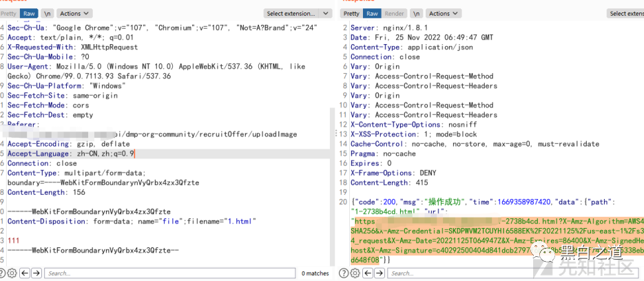Open request search settings gear
Image resolution: width=644 pixels, height=281 pixels.
tap(12, 273)
